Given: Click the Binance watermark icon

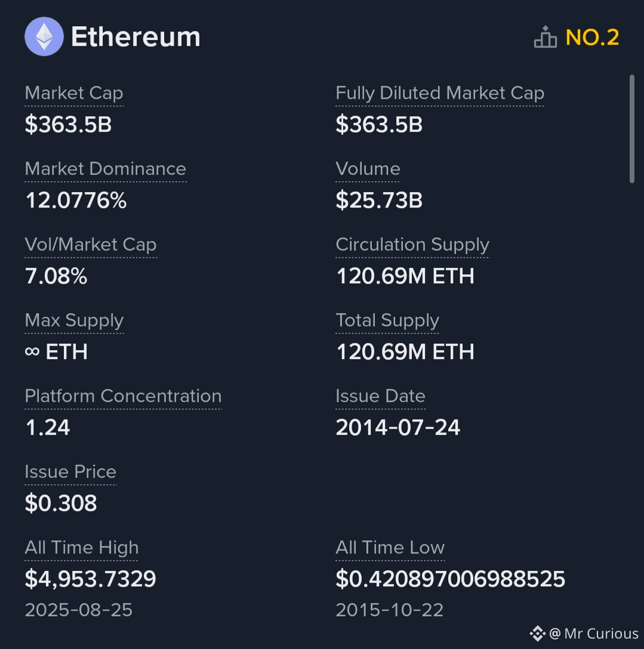Looking at the screenshot, I should tap(538, 633).
